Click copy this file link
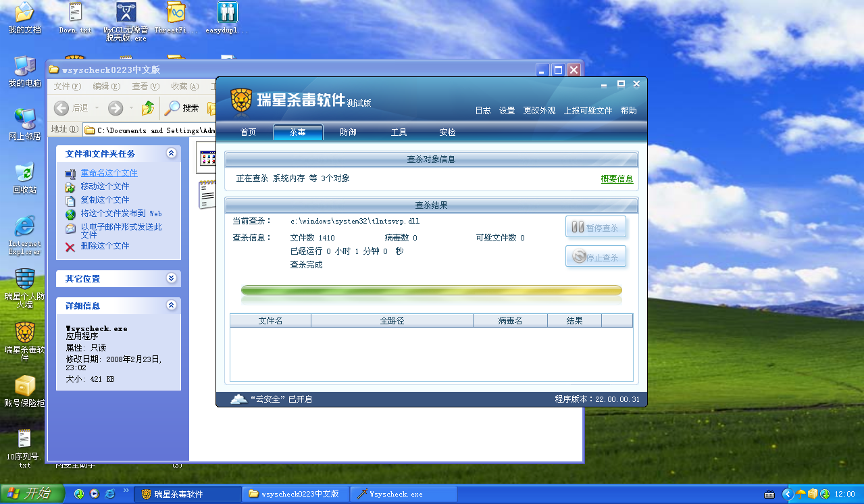864x504 pixels. point(105,200)
